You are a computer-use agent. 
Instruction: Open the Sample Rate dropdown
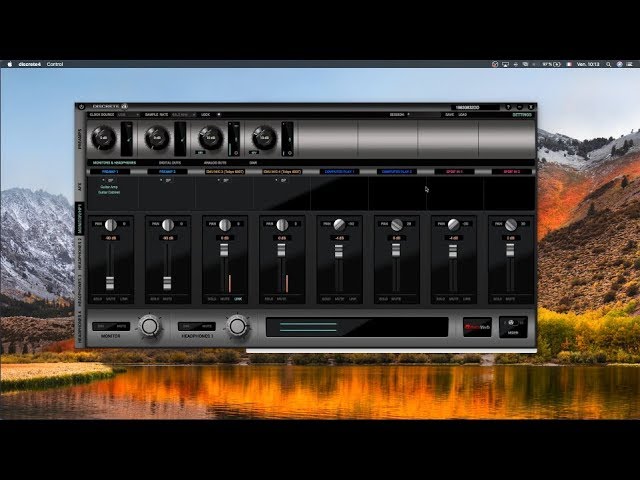pyautogui.click(x=184, y=115)
